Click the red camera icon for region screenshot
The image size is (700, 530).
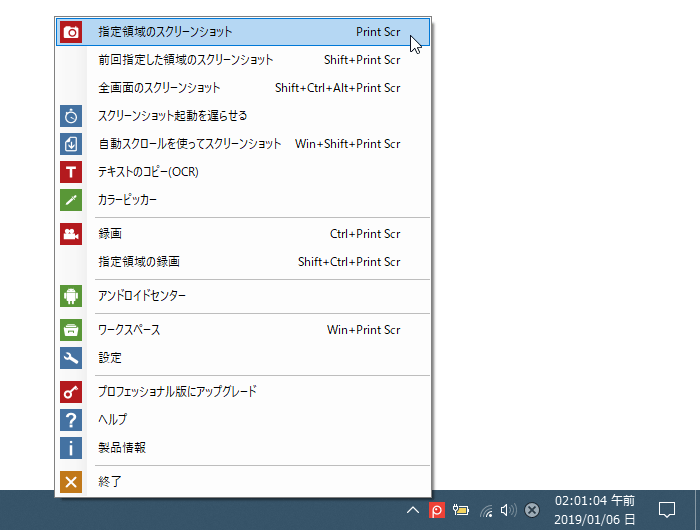[71, 32]
